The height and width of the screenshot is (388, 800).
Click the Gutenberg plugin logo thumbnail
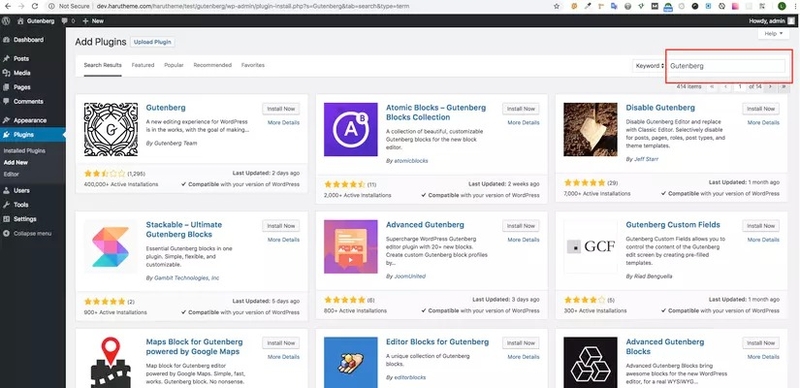(x=111, y=129)
